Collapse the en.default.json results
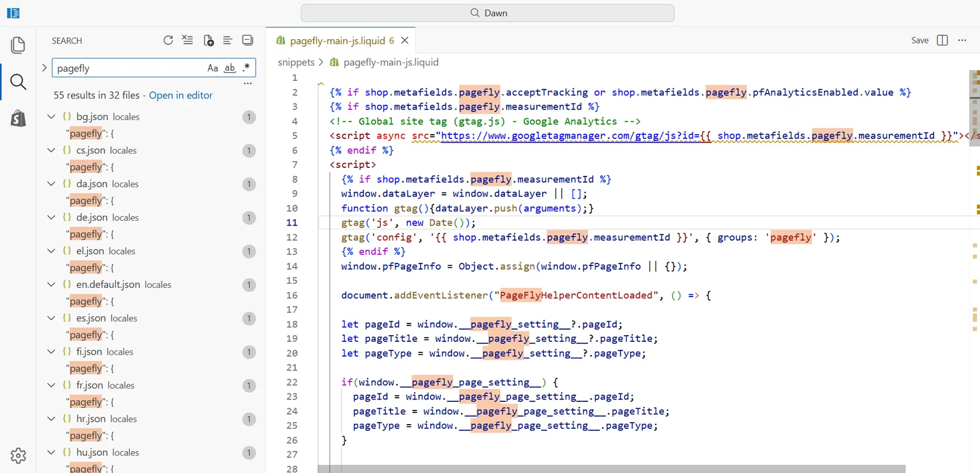This screenshot has height=473, width=980. pyautogui.click(x=51, y=284)
